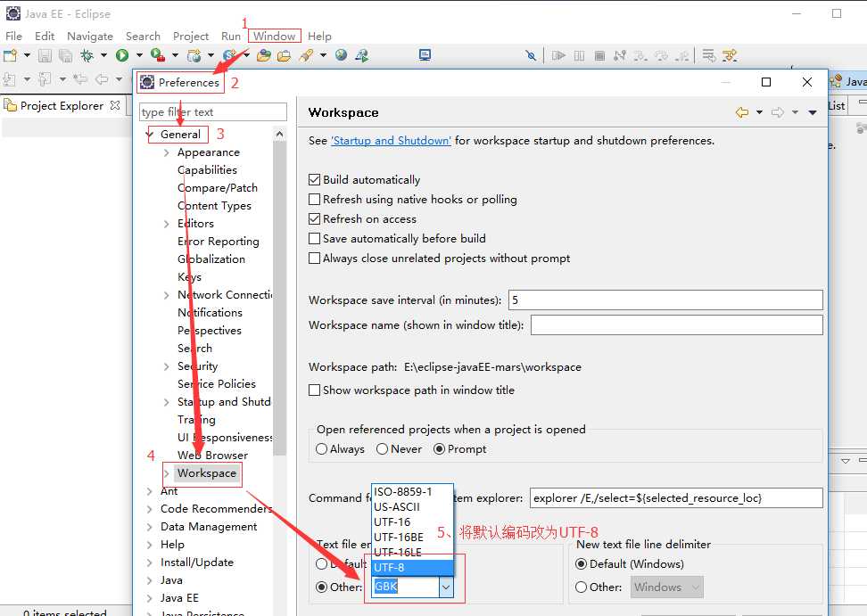Expand the Code Recommenders tree node

point(149,509)
